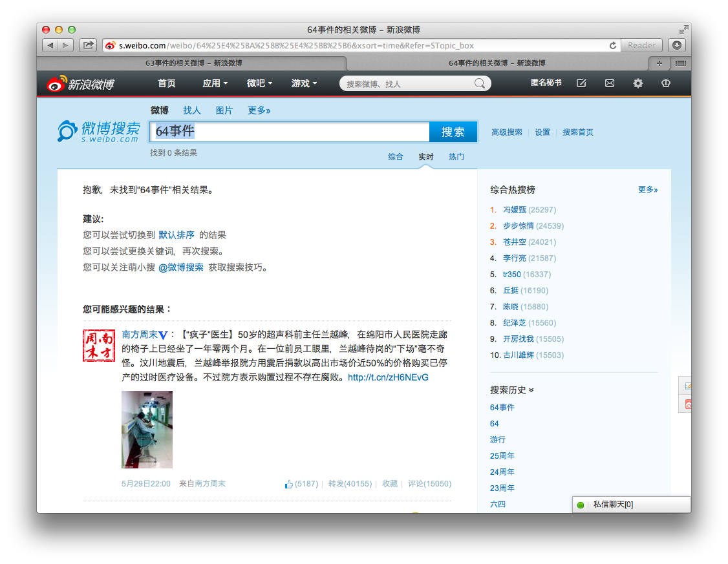
Task: Expand 更多» search categories
Action: [259, 110]
